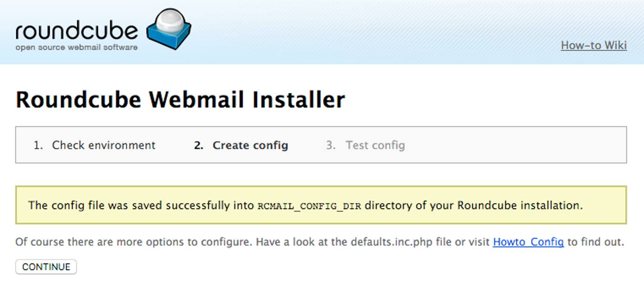The height and width of the screenshot is (282, 644).
Task: Click the Roundcube Webmail Installer heading
Action: point(180,99)
